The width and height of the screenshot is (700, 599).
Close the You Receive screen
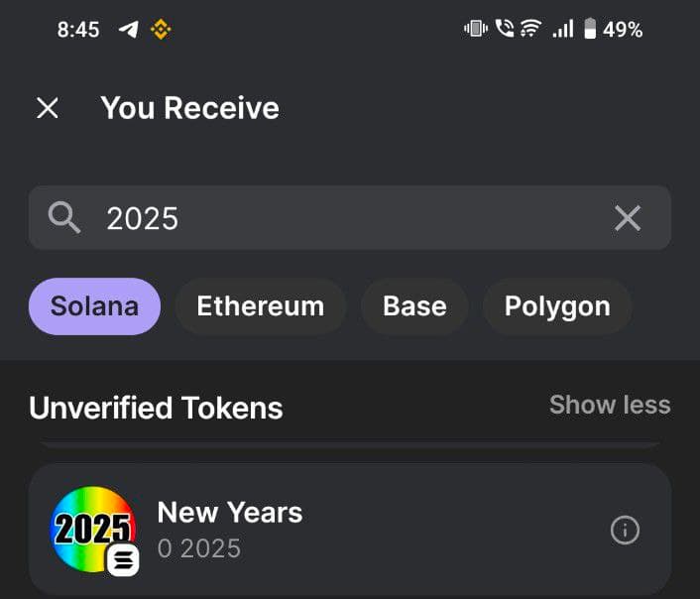click(x=48, y=108)
